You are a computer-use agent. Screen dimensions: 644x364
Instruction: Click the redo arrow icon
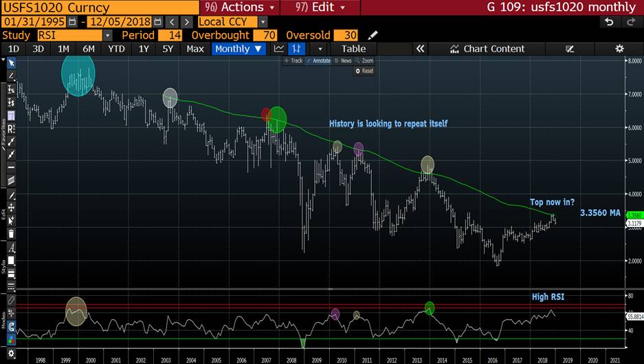click(630, 22)
